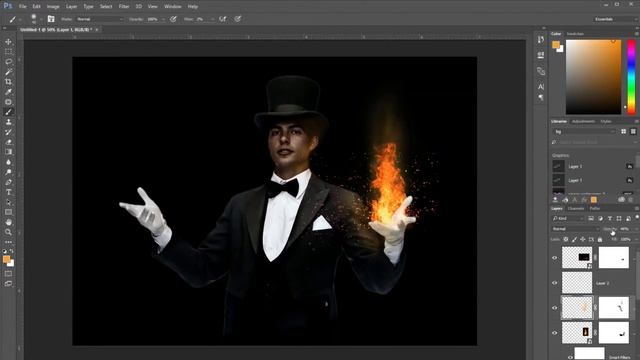Open the Filter menu

click(124, 7)
